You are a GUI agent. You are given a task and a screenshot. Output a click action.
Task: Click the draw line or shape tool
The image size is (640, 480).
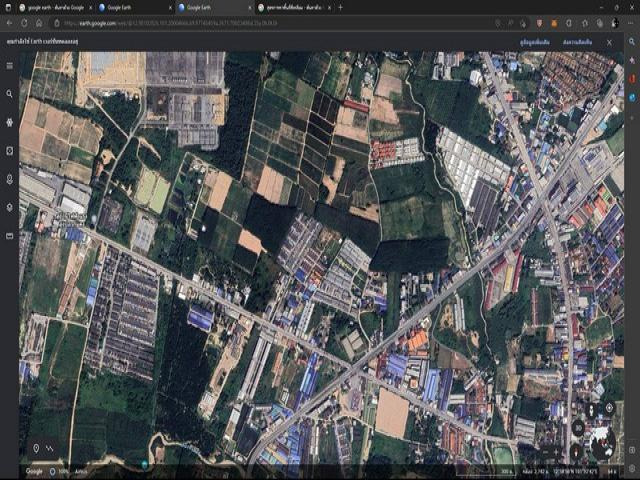pyautogui.click(x=52, y=448)
